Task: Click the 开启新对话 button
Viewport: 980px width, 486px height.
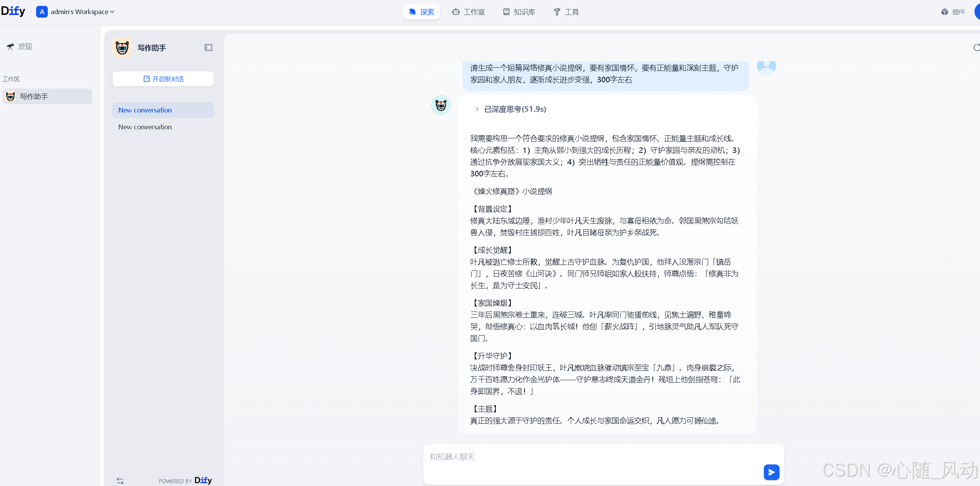Action: (x=163, y=79)
